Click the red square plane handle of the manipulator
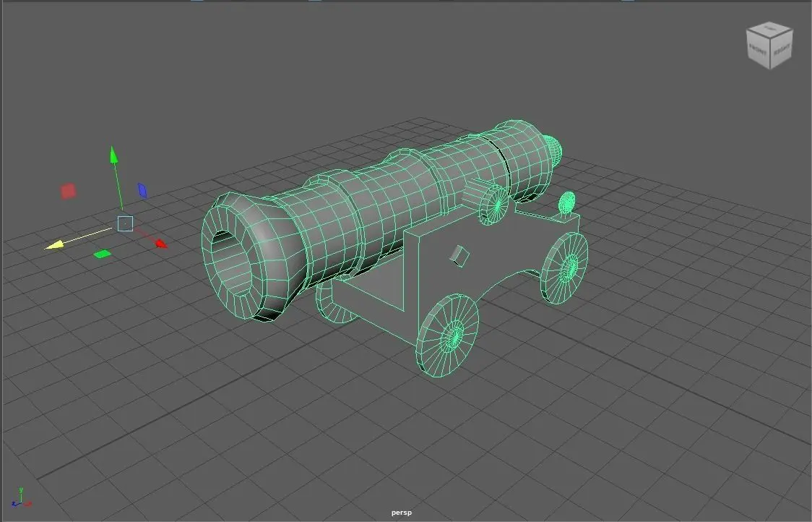Viewport: 812px width, 522px height. (69, 191)
